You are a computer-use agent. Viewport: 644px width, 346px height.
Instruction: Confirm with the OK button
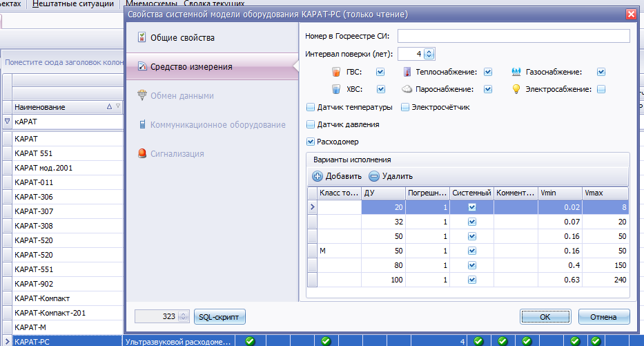pyautogui.click(x=545, y=317)
